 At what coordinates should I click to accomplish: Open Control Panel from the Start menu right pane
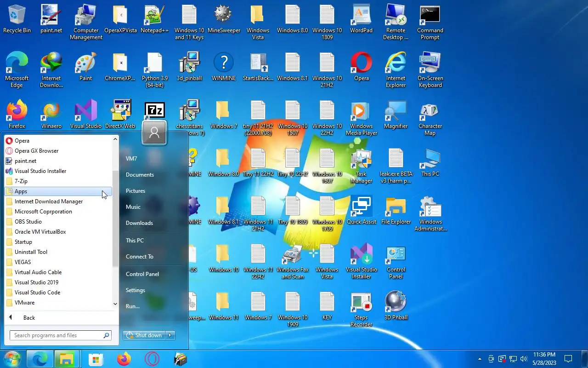click(142, 274)
